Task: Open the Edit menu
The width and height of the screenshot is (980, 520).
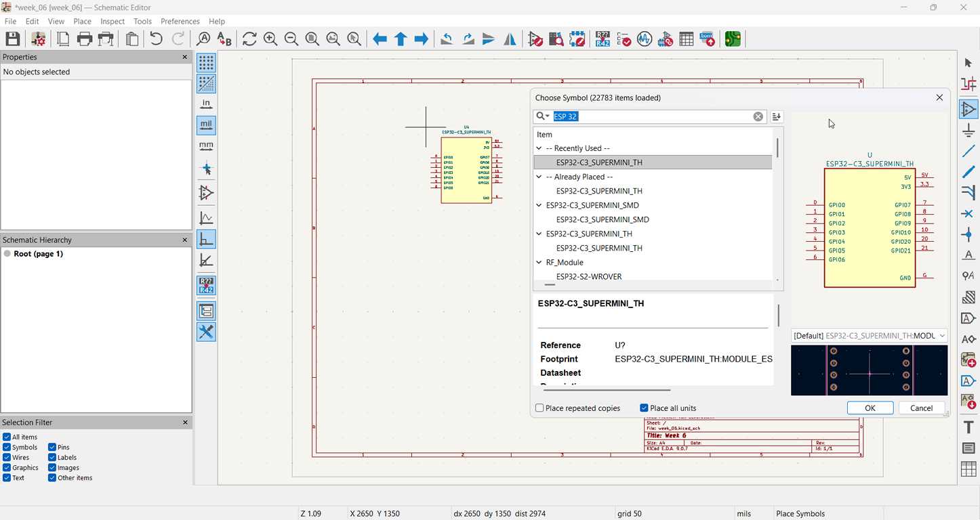Action: tap(32, 22)
